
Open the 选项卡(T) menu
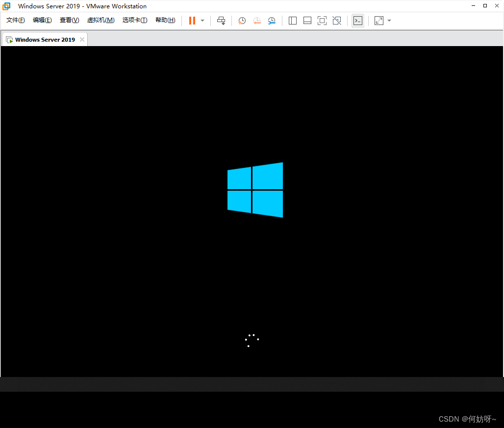tap(135, 20)
